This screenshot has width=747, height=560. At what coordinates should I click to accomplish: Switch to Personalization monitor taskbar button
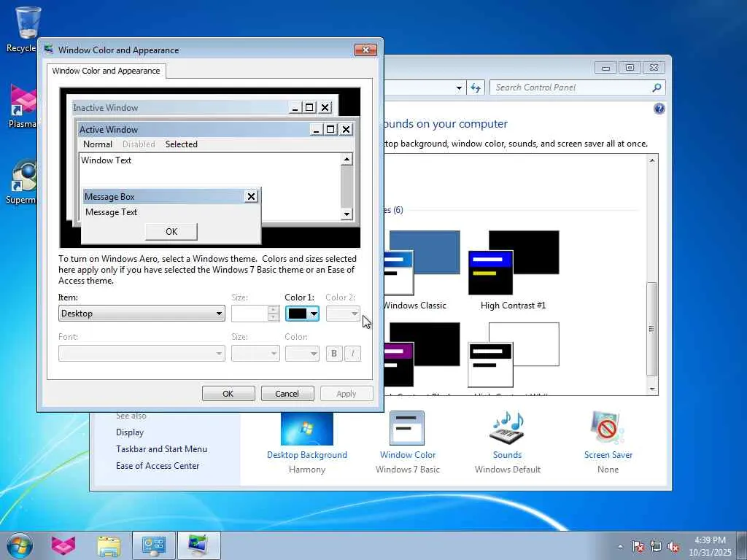pyautogui.click(x=198, y=545)
